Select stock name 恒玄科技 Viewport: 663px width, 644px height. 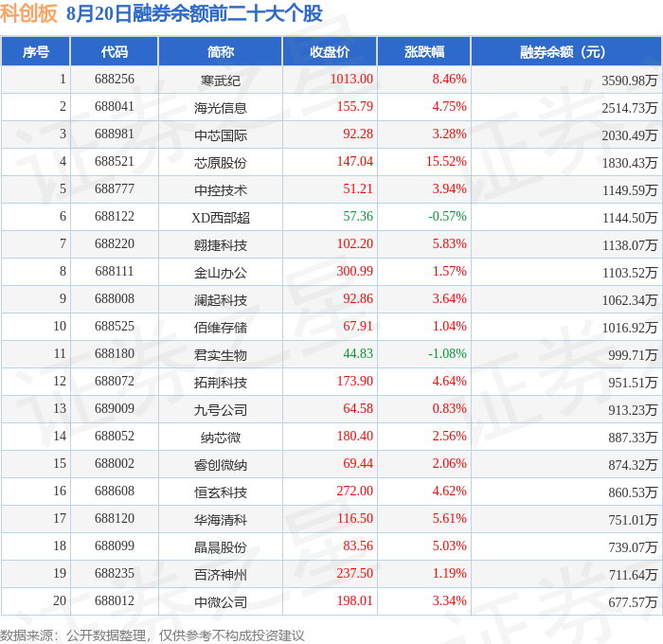pyautogui.click(x=221, y=492)
